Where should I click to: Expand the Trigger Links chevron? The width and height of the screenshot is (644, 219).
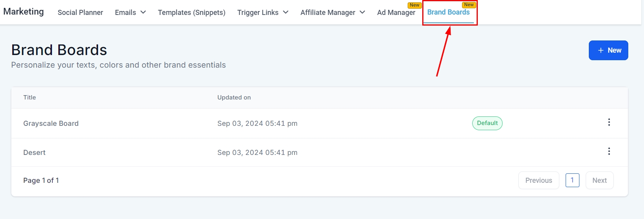(x=286, y=12)
